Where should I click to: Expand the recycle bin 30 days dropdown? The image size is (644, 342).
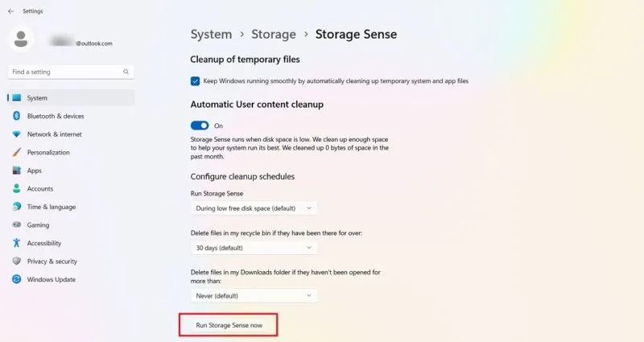[256, 248]
